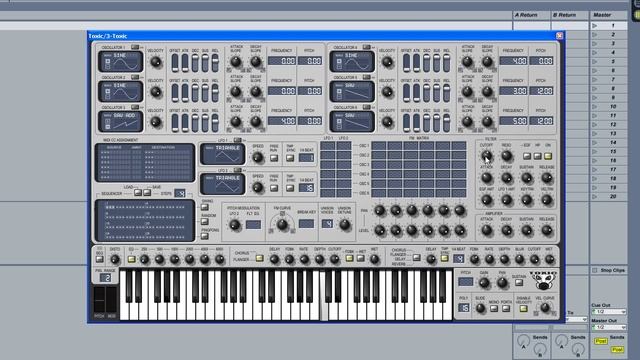Open the Oscillator 3 small menu button
640x360 pixels.
click(x=135, y=107)
